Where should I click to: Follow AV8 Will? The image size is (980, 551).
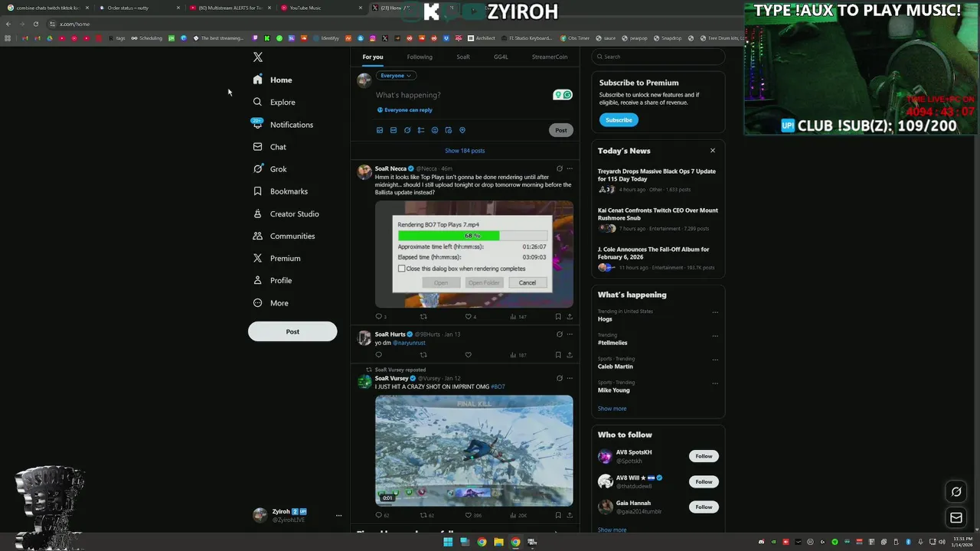(x=704, y=481)
